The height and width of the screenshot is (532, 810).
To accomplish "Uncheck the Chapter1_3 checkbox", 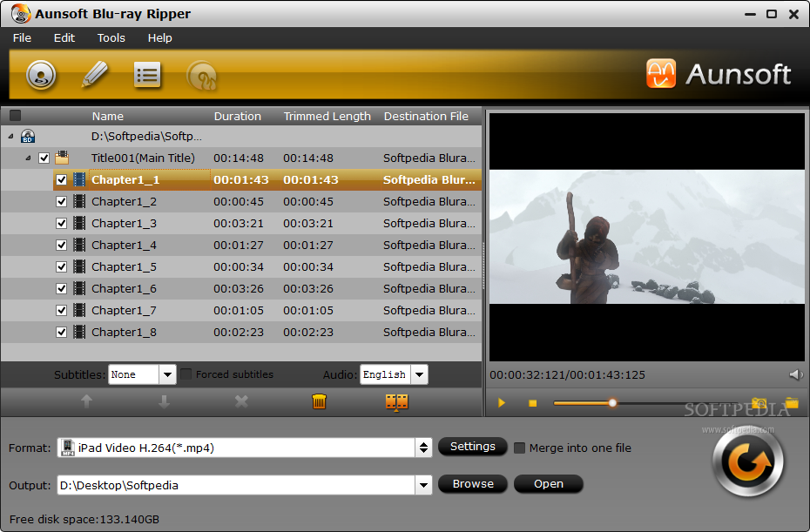I will pos(62,223).
